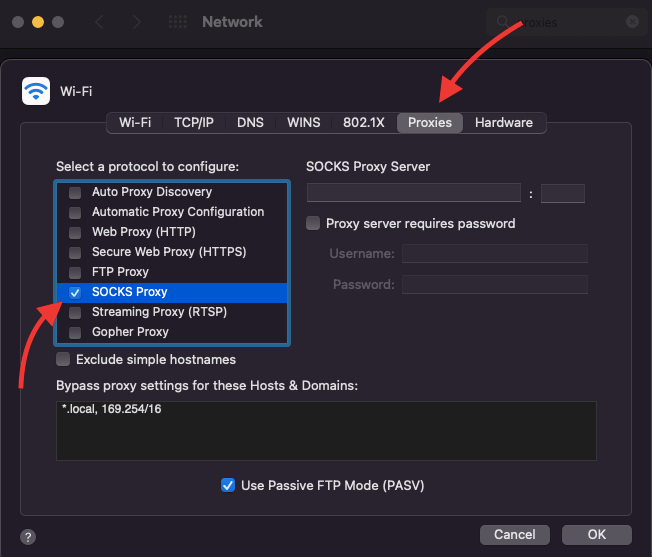Viewport: 652px width, 557px height.
Task: Click the search magnifying glass icon
Action: [503, 22]
